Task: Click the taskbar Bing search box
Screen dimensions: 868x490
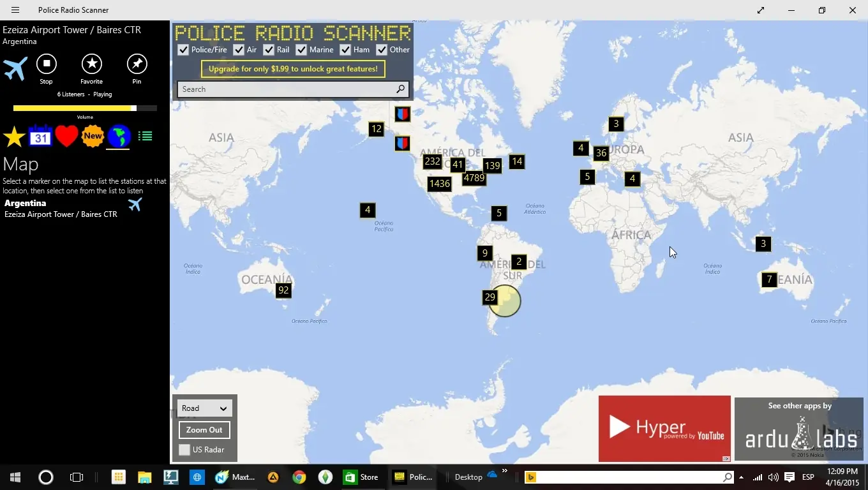Action: click(x=629, y=477)
